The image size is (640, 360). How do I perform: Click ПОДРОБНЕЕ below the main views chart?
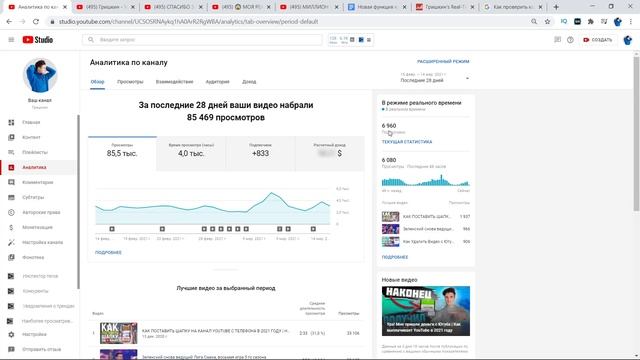click(x=108, y=253)
